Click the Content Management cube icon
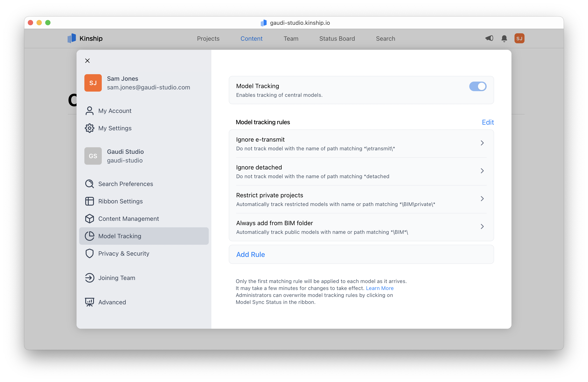The height and width of the screenshot is (382, 588). [x=89, y=219]
